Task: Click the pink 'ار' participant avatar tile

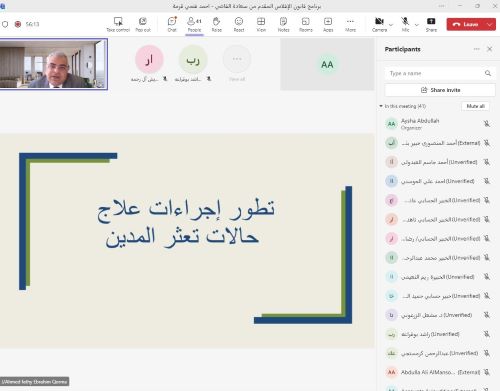Action: click(149, 59)
